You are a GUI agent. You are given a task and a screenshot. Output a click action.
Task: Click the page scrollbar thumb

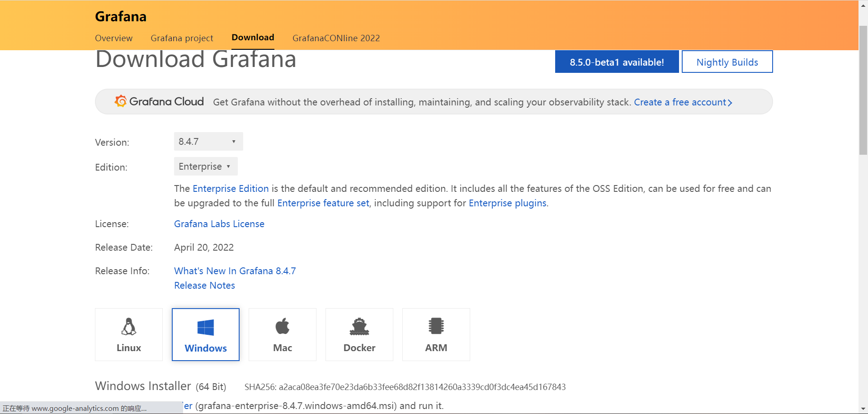[863, 90]
